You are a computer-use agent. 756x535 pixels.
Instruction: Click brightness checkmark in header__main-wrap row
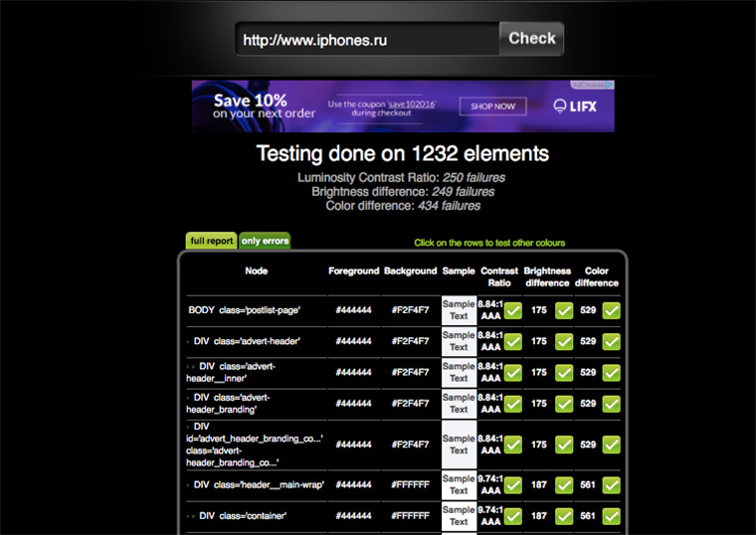(x=564, y=485)
